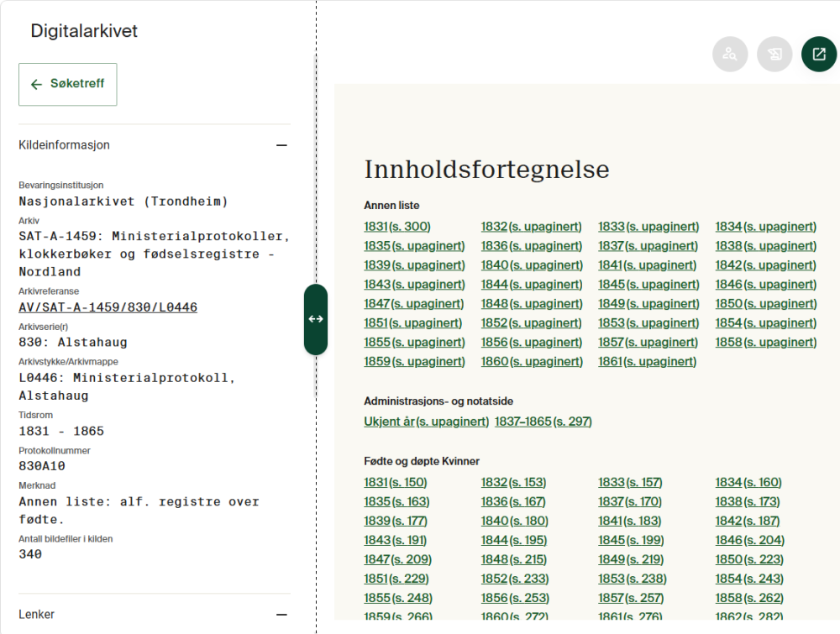Image resolution: width=840 pixels, height=634 pixels.
Task: Open 1837–1865 (s. 297) notes page
Action: point(543,422)
